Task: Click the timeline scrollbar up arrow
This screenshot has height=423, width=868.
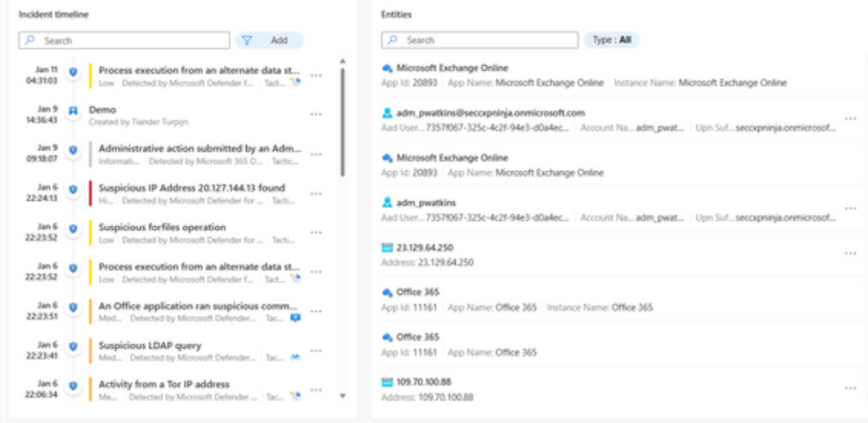Action: (342, 61)
